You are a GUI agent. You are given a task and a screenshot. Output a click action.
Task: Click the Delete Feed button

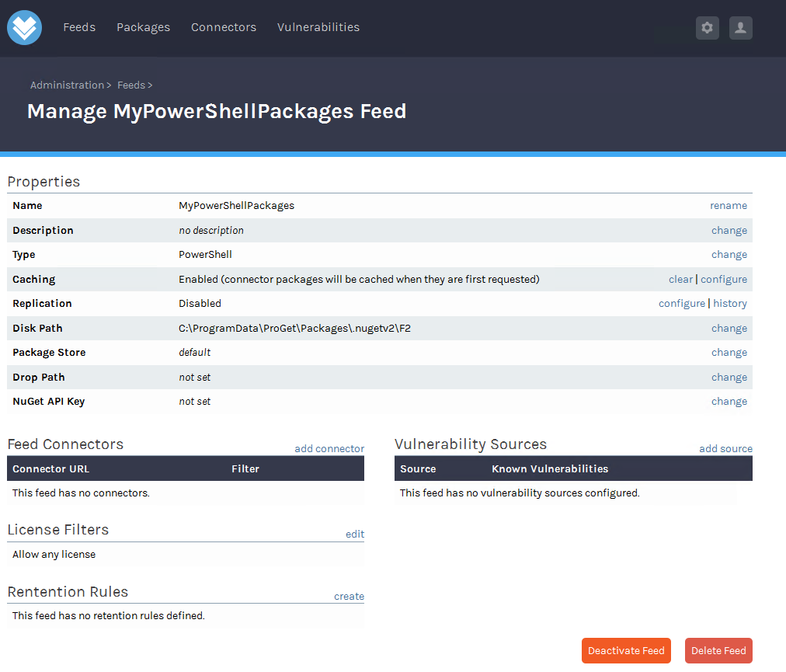click(x=718, y=650)
